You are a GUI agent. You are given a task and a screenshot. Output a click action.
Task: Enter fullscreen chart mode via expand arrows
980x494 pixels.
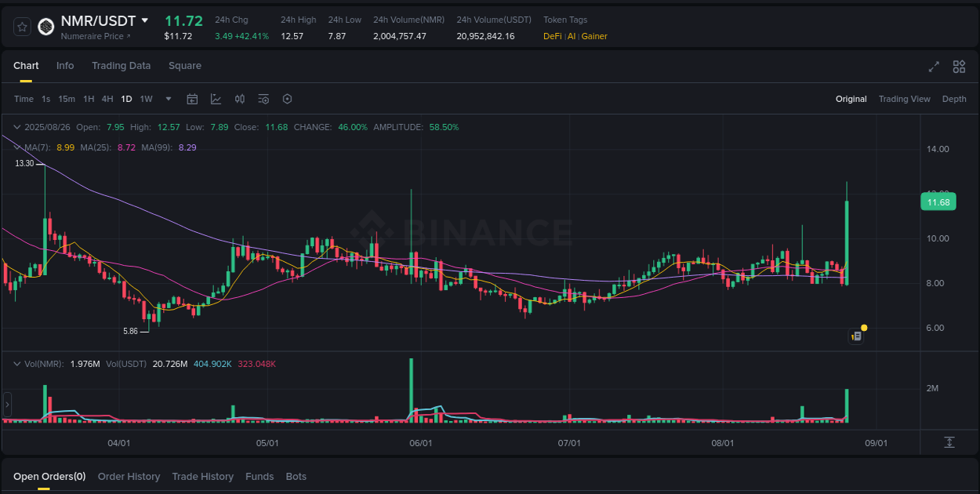pyautogui.click(x=934, y=67)
